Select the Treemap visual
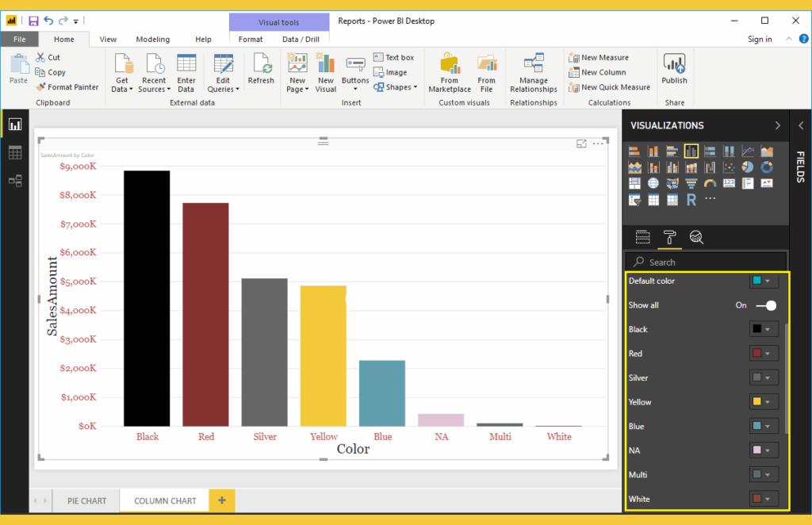Screen dimensions: 812x525 coord(634,183)
